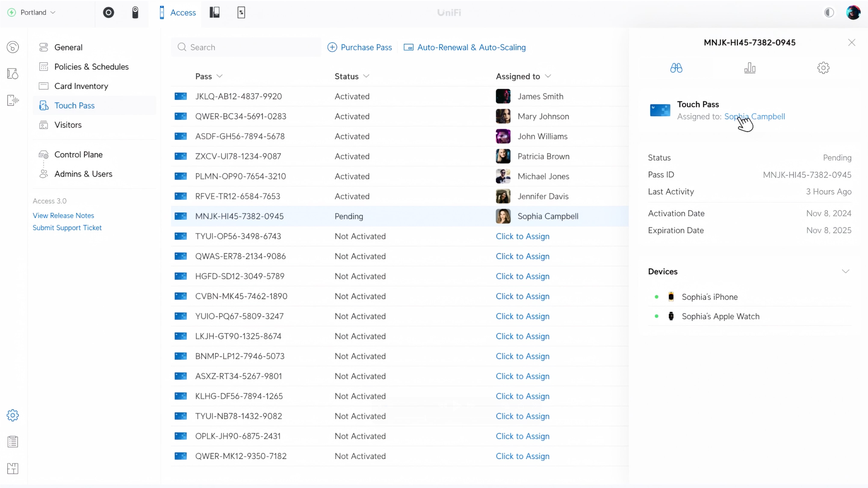Open the gear settings tab in pass panel
868x488 pixels.
point(823,68)
